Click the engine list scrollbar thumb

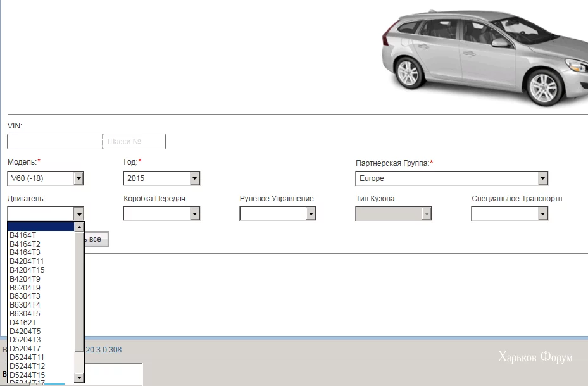pyautogui.click(x=79, y=292)
